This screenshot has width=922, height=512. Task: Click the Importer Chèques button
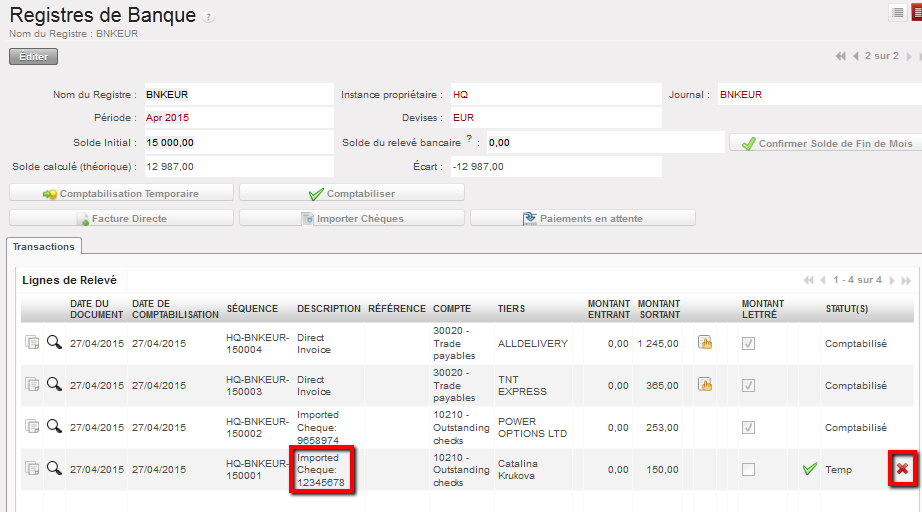pos(351,218)
